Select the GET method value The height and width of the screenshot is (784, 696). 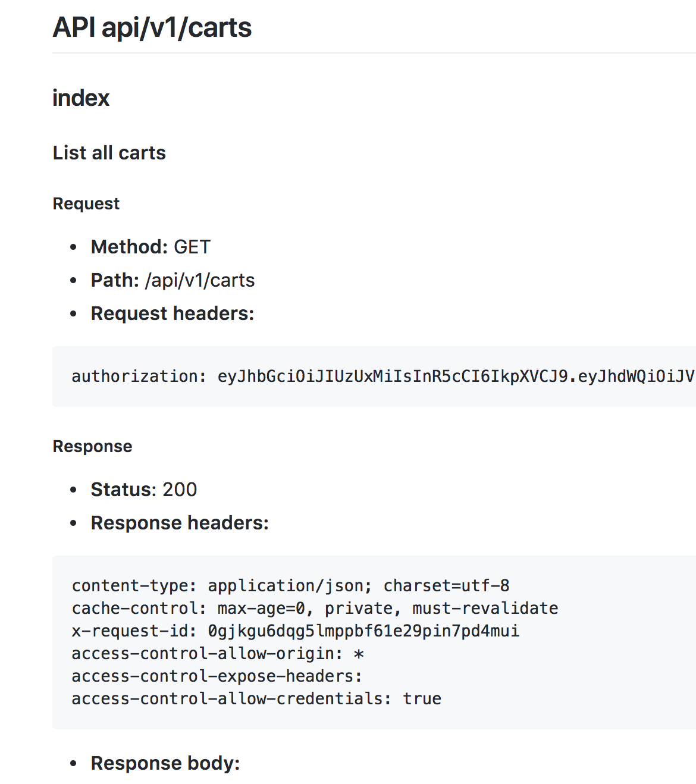[x=192, y=246]
